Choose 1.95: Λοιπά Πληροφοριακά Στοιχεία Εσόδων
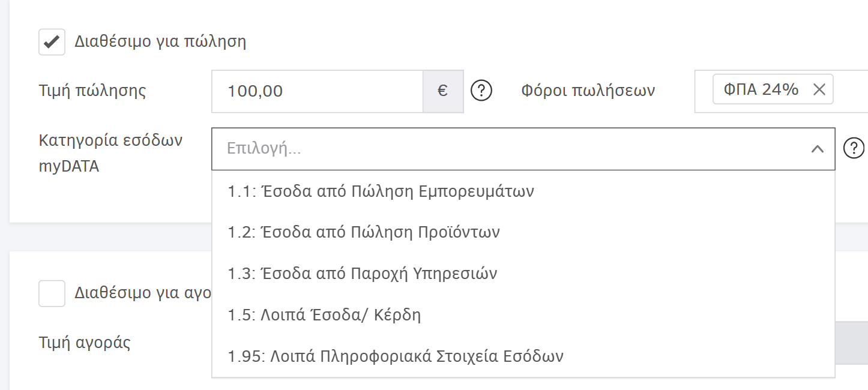 click(x=396, y=356)
